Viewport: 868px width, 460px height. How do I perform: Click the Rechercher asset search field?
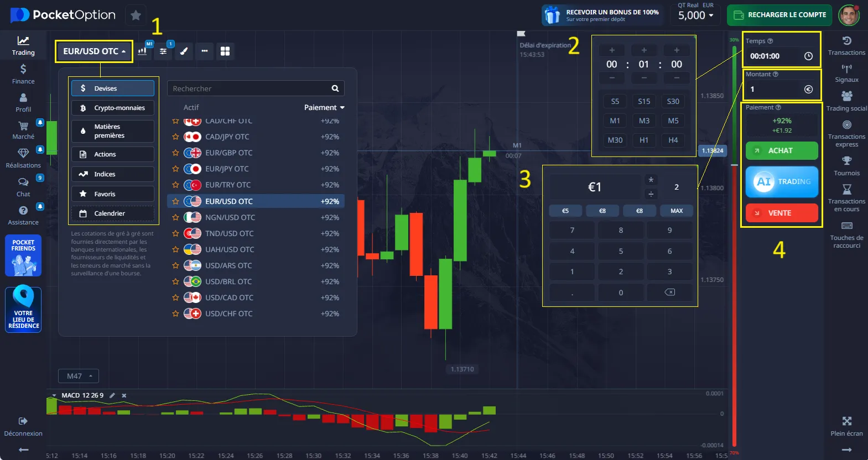256,88
